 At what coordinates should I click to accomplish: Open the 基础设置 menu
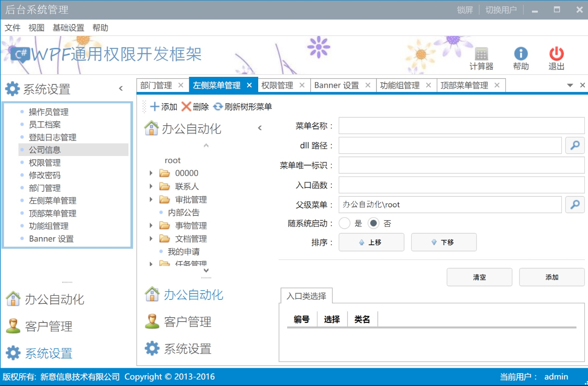[68, 28]
